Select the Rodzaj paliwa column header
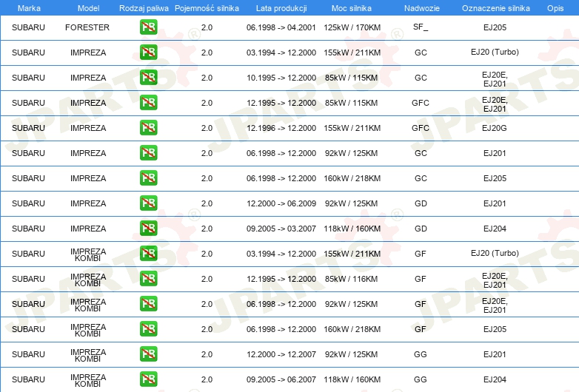579x392 pixels. [144, 8]
